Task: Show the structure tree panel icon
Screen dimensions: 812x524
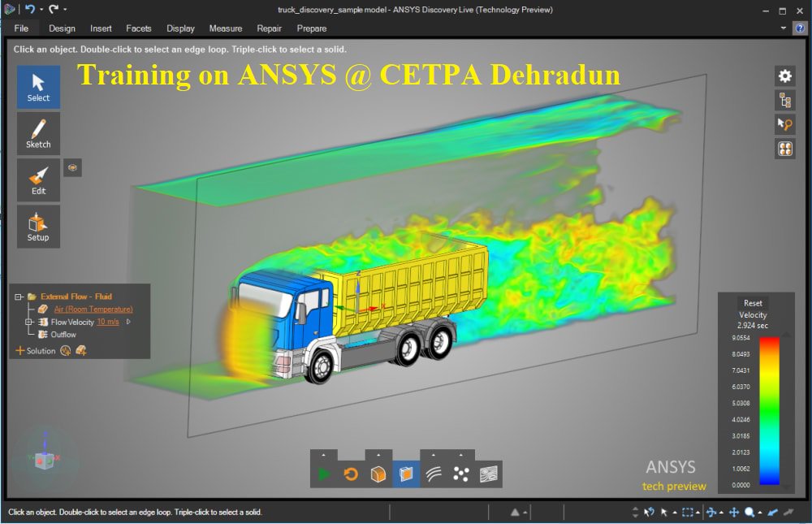Action: point(785,100)
